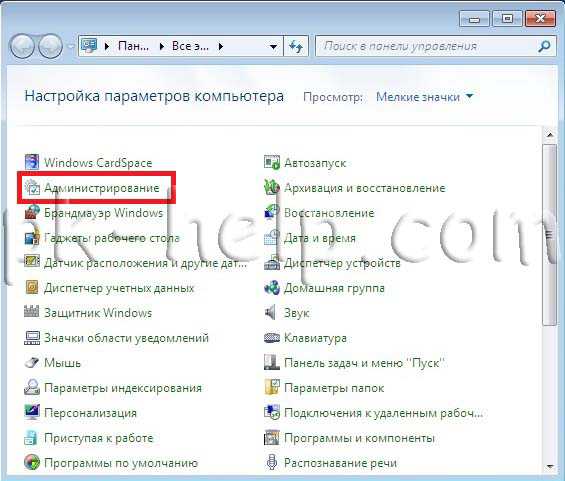Open the Дата и время link text
565x481 pixels.
(320, 238)
